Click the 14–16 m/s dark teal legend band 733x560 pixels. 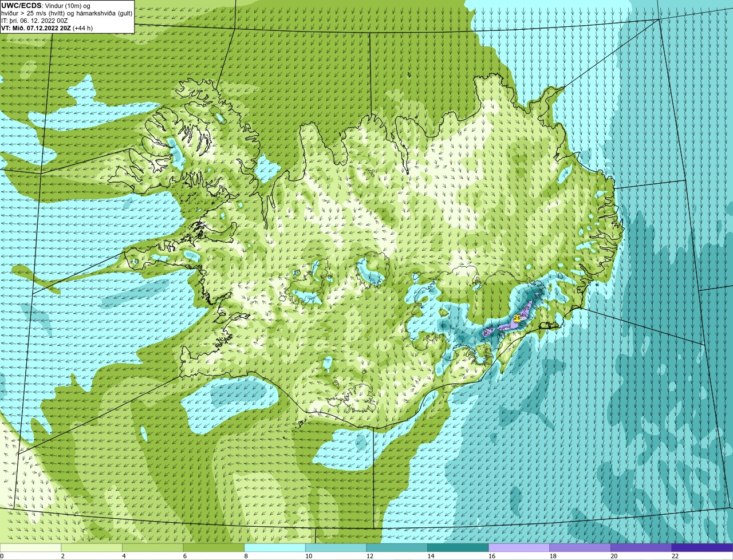(458, 547)
